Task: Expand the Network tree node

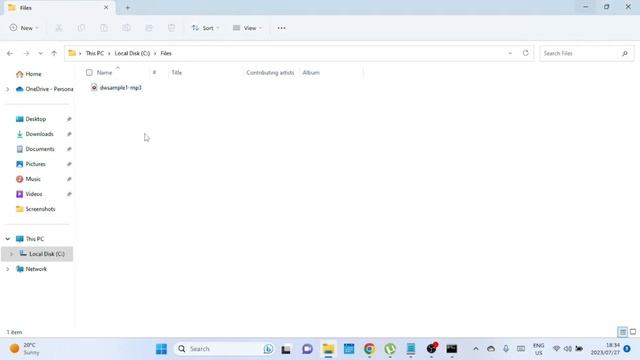Action: point(8,269)
